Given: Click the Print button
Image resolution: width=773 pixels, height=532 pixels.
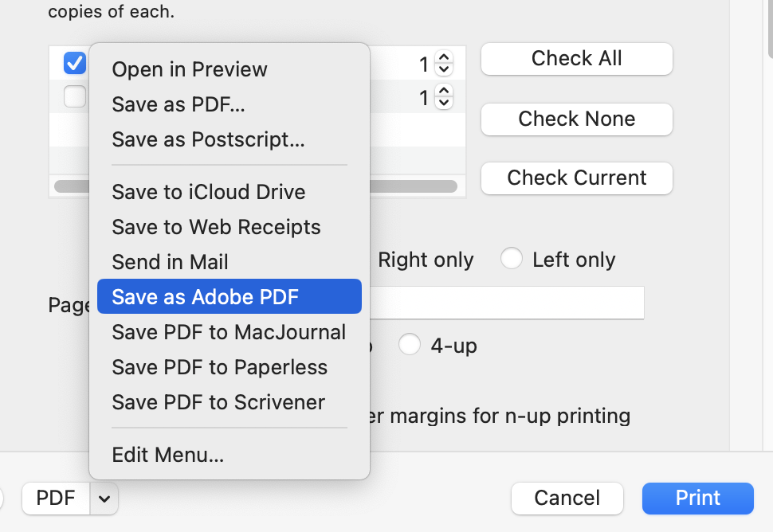Looking at the screenshot, I should pyautogui.click(x=697, y=499).
